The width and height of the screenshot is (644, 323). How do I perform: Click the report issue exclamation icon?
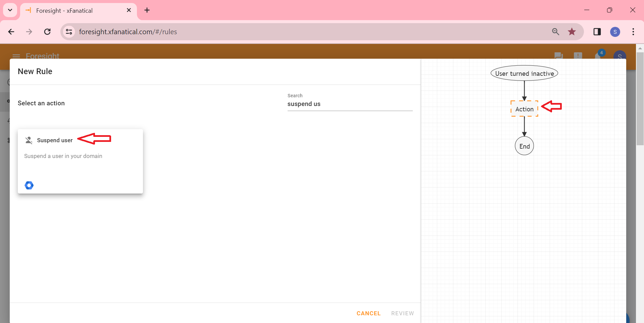coord(578,56)
